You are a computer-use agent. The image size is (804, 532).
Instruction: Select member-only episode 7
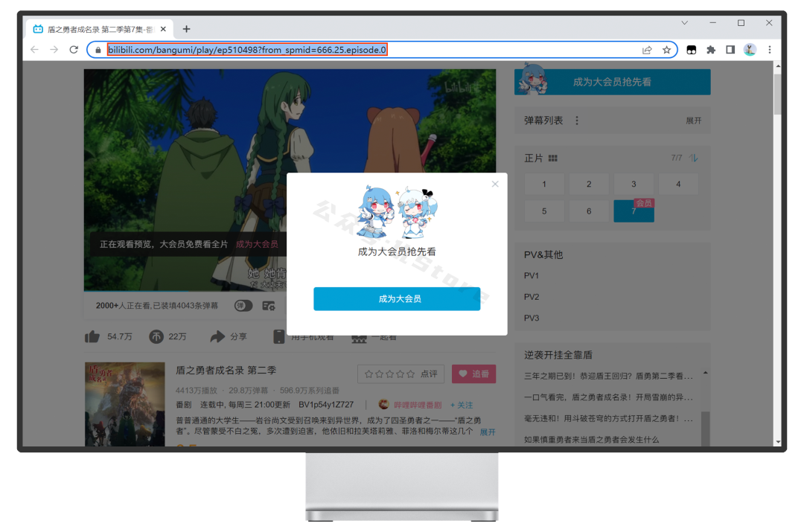pyautogui.click(x=634, y=211)
